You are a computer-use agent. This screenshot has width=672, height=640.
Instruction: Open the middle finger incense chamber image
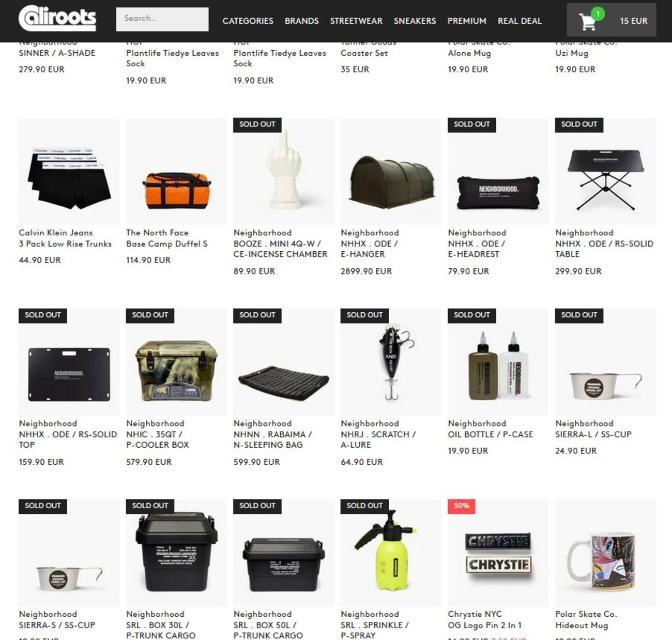pos(284,171)
